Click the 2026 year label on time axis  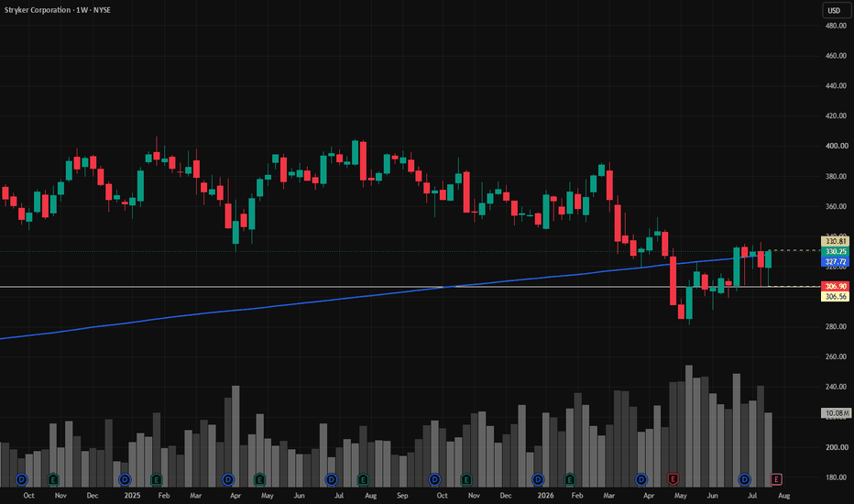545,495
